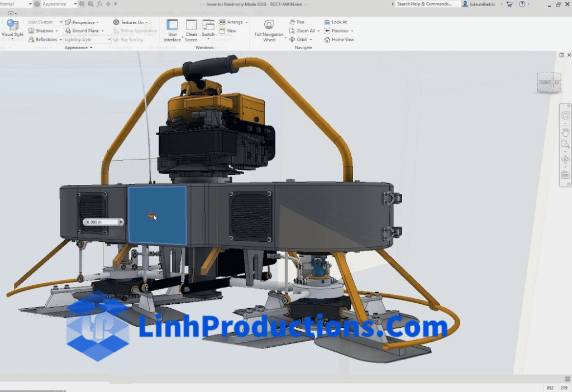This screenshot has width=572, height=392.
Task: Click the appearance sphere icon in quick access bar
Action: pos(37,4)
